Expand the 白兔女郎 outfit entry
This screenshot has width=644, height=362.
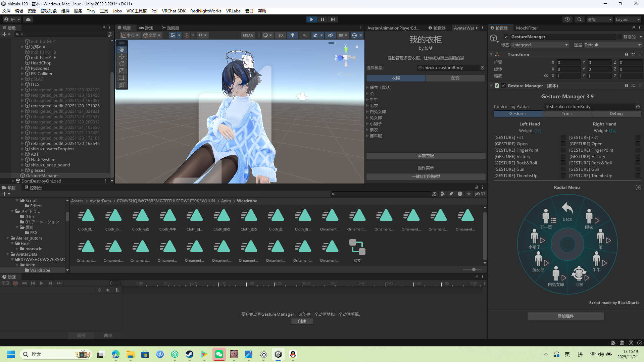pos(367,112)
